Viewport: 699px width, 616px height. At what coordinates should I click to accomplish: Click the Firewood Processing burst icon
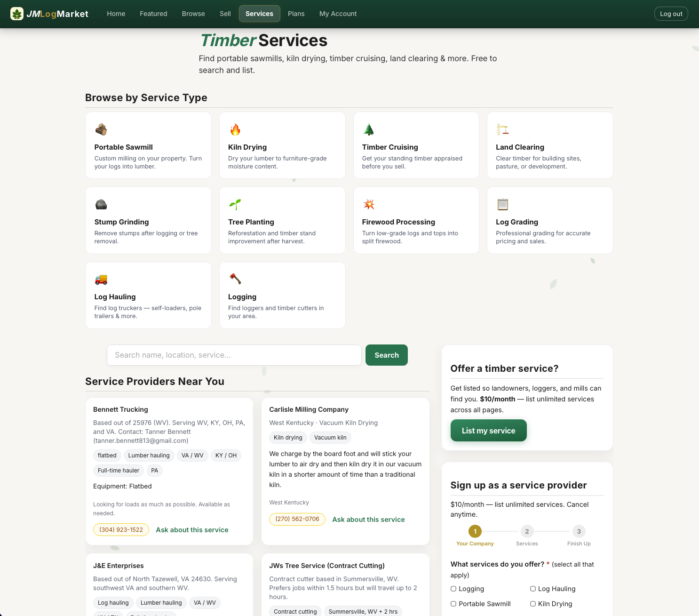[369, 204]
